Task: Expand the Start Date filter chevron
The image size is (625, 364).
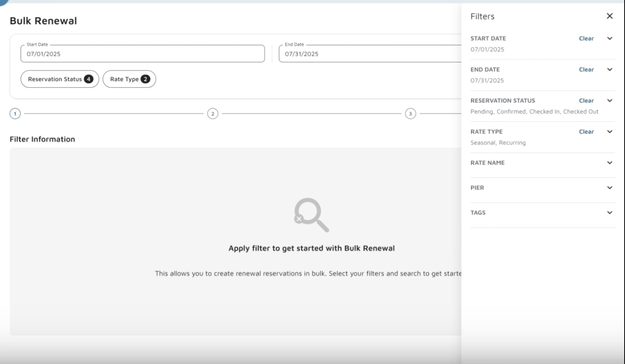Action: [609, 38]
